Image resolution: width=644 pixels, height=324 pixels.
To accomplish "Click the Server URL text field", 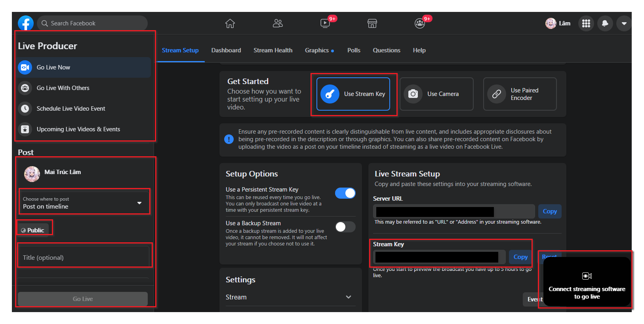I will click(x=454, y=211).
